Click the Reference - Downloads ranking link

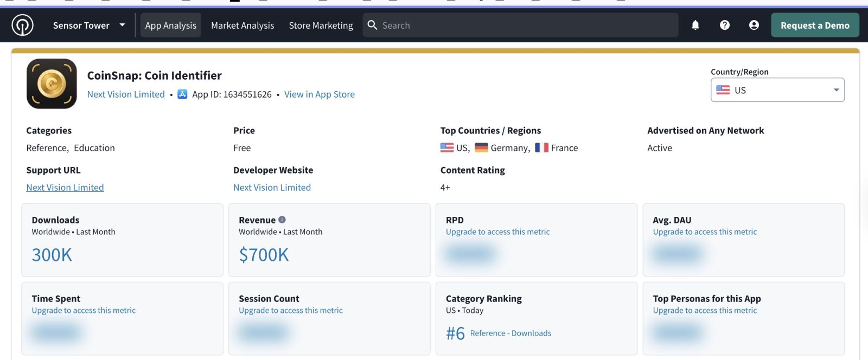pos(510,333)
